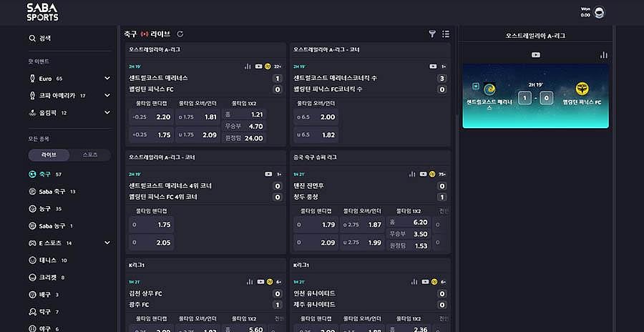Select the 스포츠 toggle in sidebar
The width and height of the screenshot is (644, 332).
point(90,155)
